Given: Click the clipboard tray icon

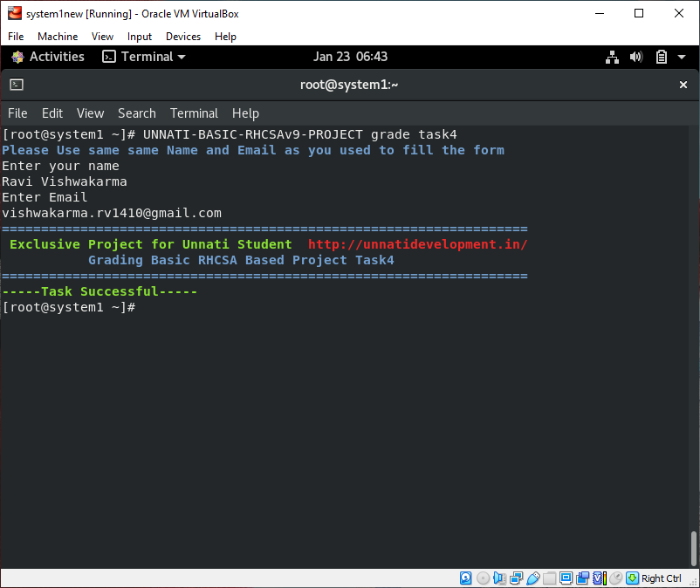Looking at the screenshot, I should pyautogui.click(x=662, y=57).
